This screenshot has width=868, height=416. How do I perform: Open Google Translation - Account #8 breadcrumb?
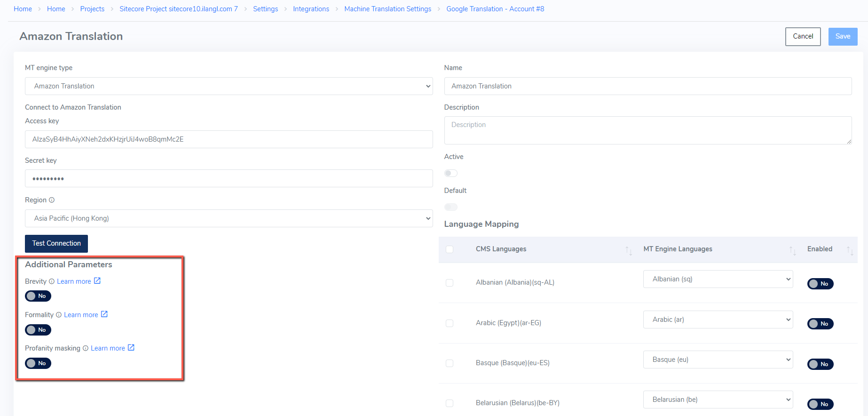pos(495,9)
